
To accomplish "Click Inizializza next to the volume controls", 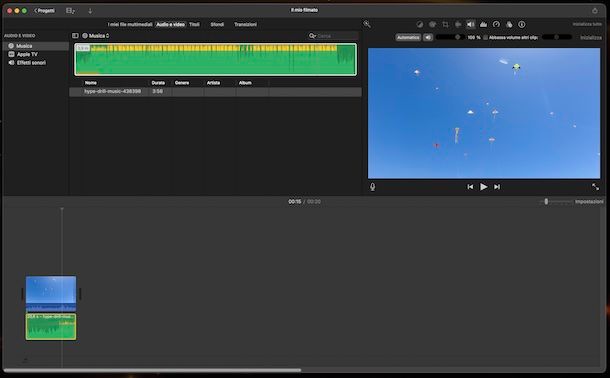I will coord(591,37).
